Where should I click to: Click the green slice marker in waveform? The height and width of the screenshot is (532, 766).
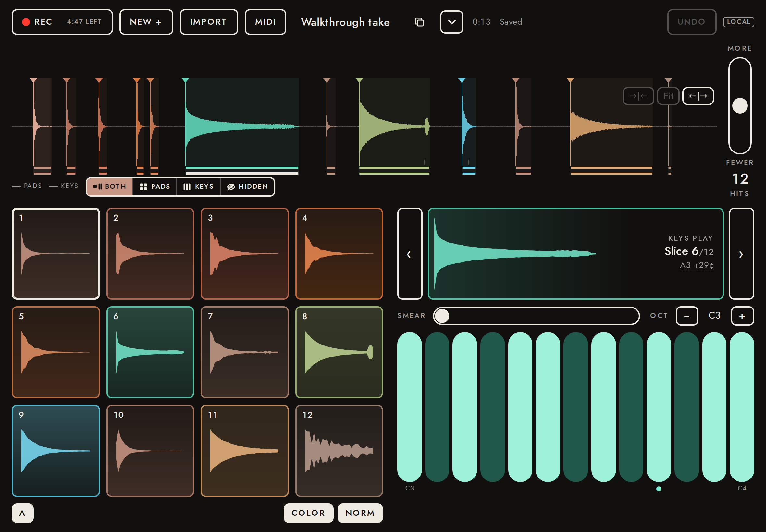click(359, 80)
